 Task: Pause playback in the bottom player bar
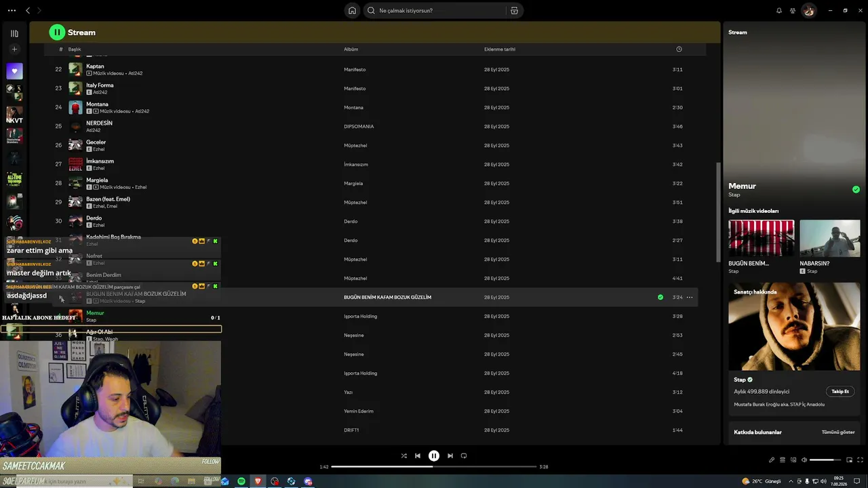(434, 455)
